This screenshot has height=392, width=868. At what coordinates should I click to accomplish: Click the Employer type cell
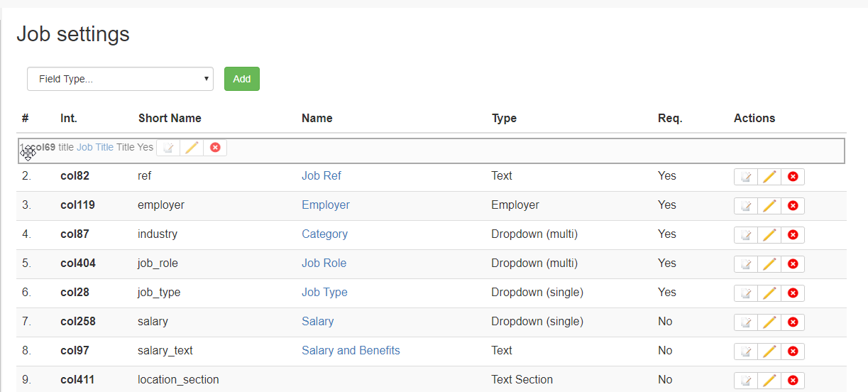coord(515,205)
